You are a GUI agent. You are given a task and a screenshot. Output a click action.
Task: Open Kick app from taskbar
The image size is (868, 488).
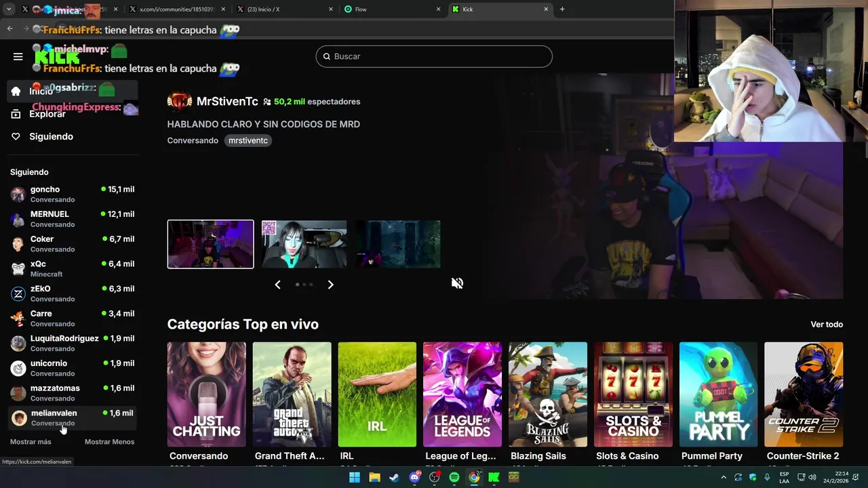tap(494, 477)
